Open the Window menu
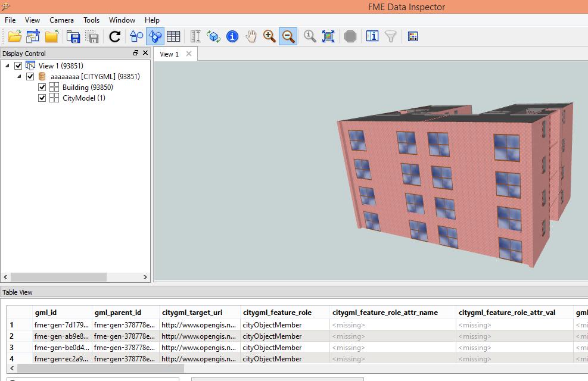Image resolution: width=588 pixels, height=381 pixels. click(122, 20)
